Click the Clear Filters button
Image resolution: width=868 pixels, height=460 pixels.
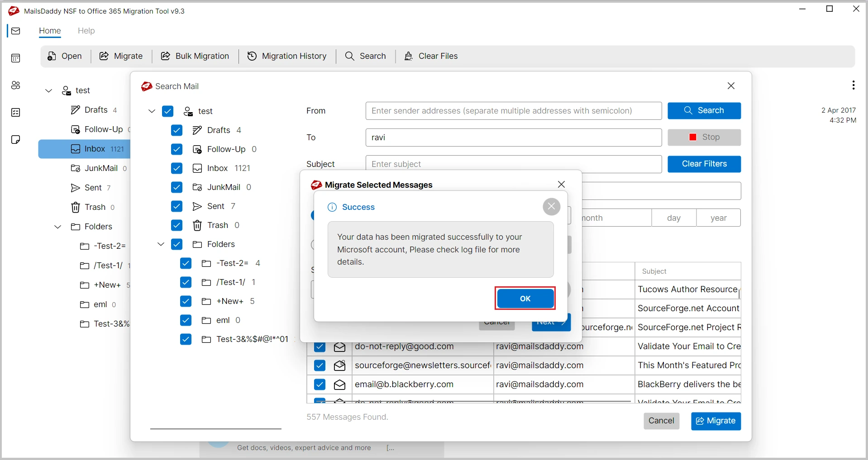coord(704,164)
